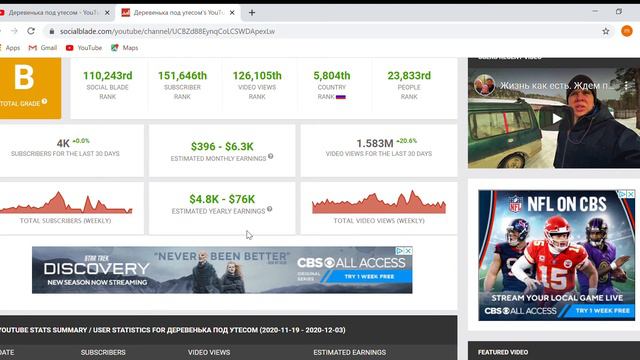Click the Total Video Views weekly chart
This screenshot has height=360, width=640.
coord(379,202)
